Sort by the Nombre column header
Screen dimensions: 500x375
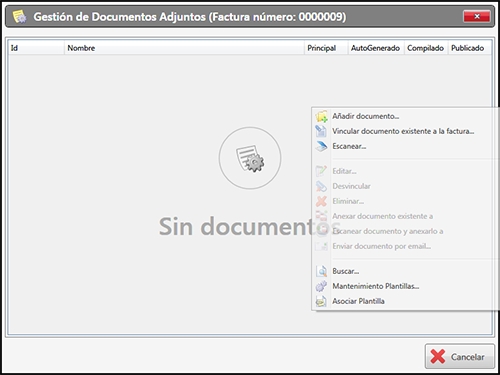pyautogui.click(x=184, y=48)
